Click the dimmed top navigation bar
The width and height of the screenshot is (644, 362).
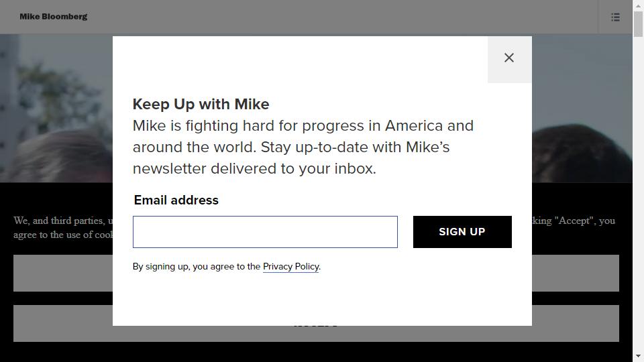(x=335, y=17)
